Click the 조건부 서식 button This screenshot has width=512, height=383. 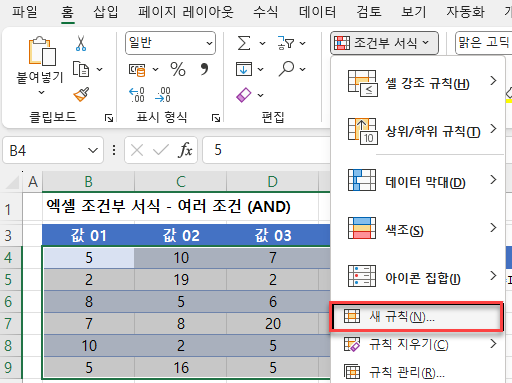pyautogui.click(x=384, y=43)
